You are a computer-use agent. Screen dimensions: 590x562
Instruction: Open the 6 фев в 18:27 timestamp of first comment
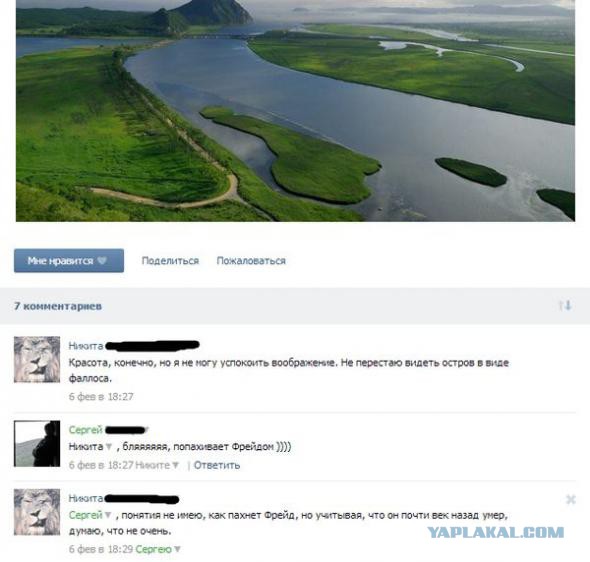[101, 396]
